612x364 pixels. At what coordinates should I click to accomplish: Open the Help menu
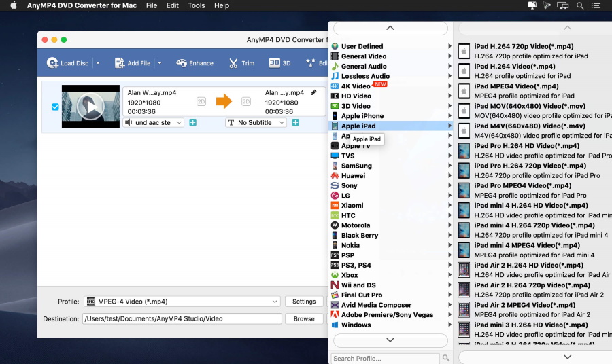click(x=221, y=5)
